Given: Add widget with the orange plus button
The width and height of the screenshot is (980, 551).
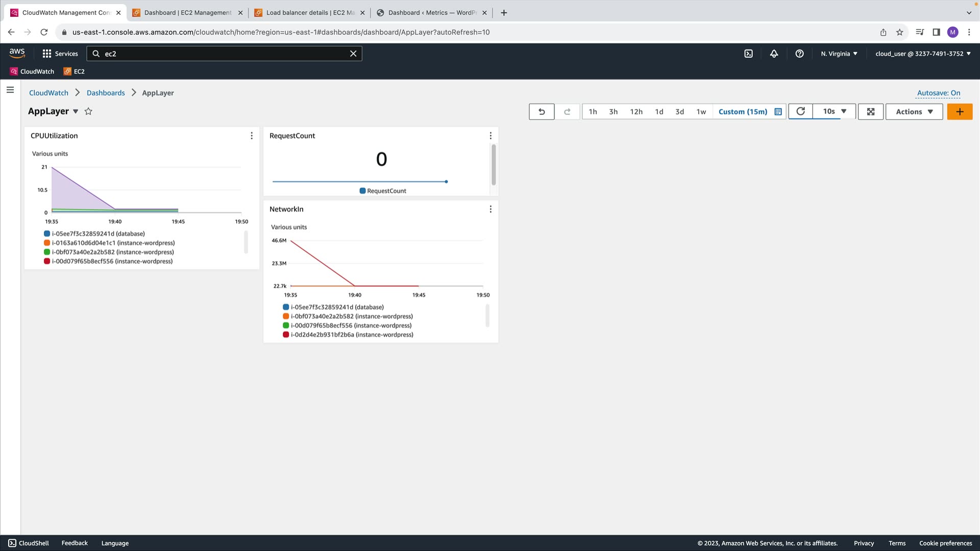Looking at the screenshot, I should click(x=960, y=112).
